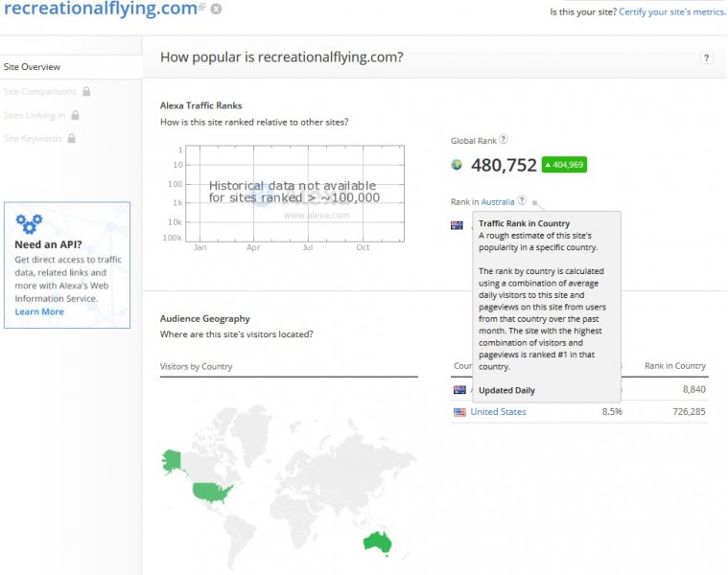Click the green 404,969 rank change badge
This screenshot has width=728, height=575.
(x=564, y=165)
